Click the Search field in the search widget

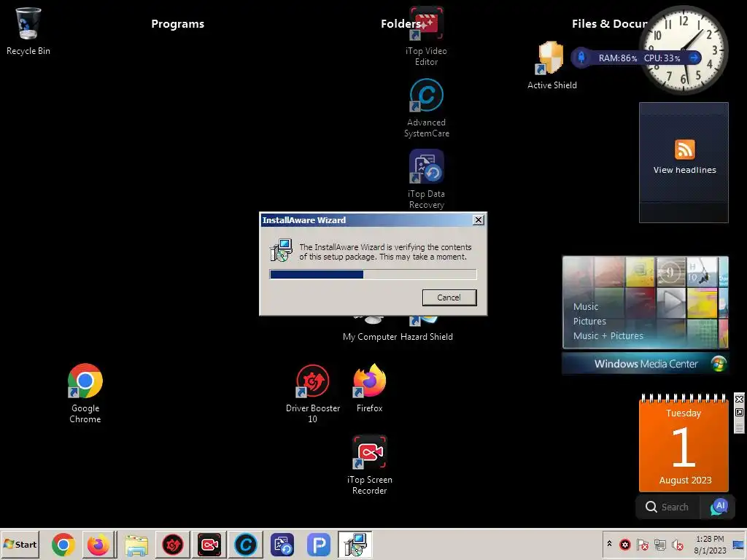click(x=668, y=507)
